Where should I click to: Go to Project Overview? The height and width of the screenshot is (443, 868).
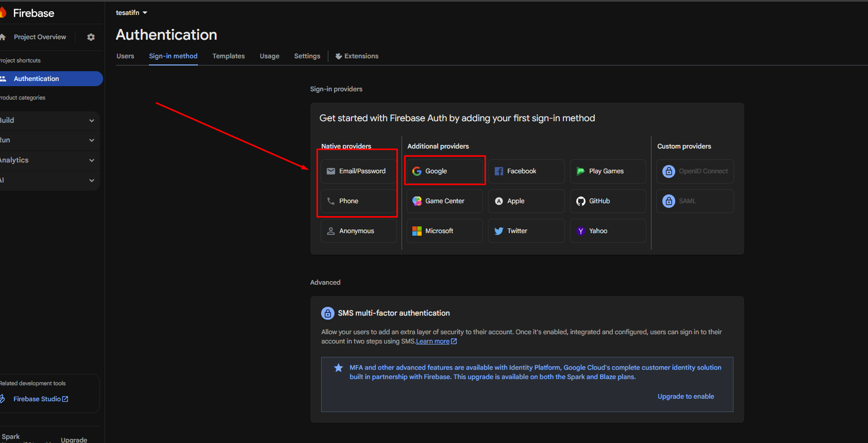click(40, 37)
